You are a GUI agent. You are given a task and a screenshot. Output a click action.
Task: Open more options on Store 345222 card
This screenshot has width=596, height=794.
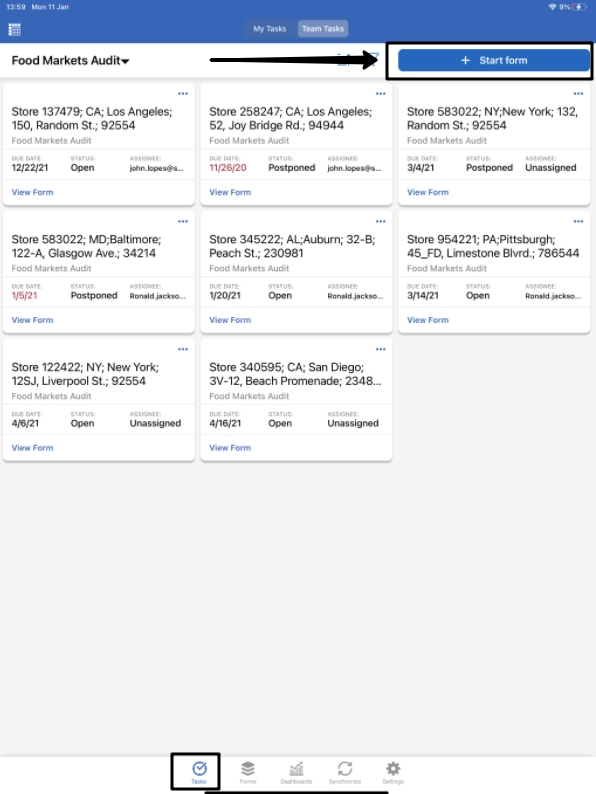[381, 221]
